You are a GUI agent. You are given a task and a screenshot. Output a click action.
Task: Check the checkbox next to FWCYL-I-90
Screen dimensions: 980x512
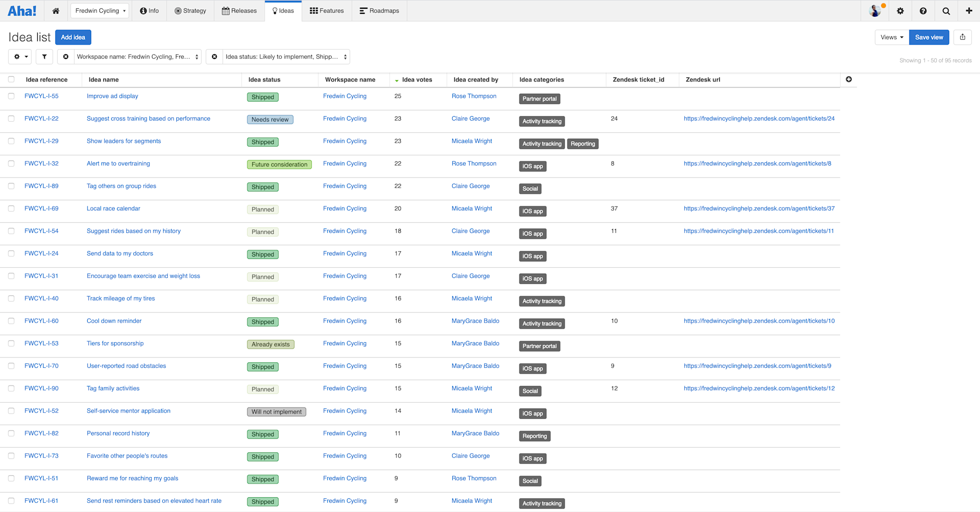point(11,388)
